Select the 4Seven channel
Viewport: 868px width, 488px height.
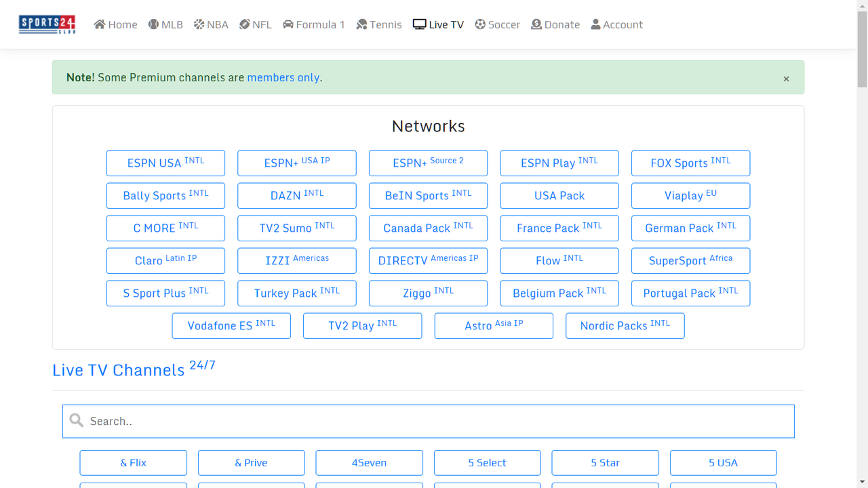[369, 463]
